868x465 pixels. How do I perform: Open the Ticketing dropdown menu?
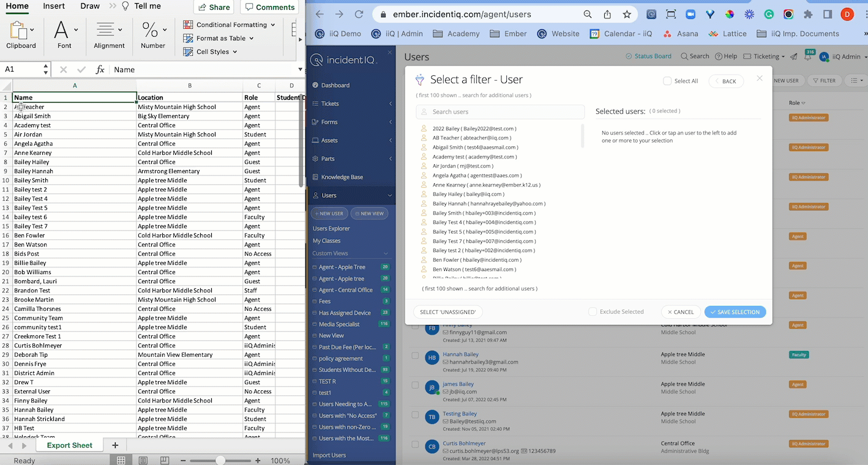pyautogui.click(x=765, y=56)
